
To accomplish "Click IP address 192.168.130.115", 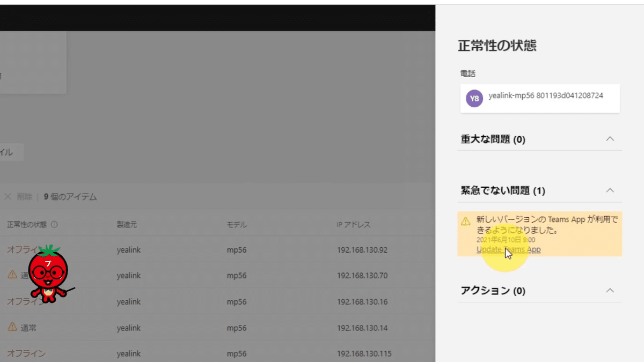I will tap(364, 353).
